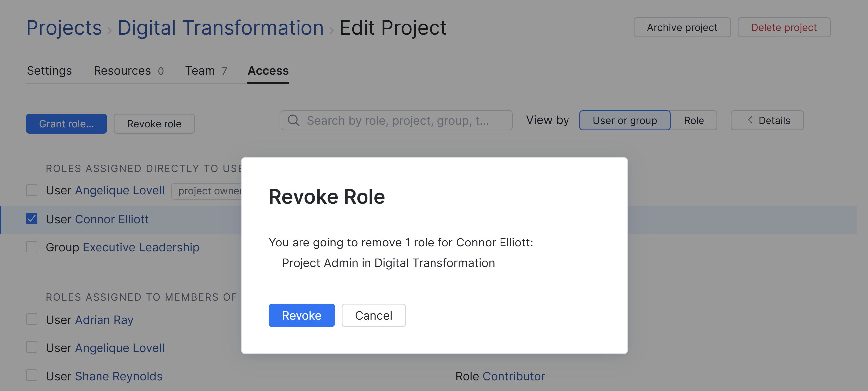Open Digital Transformation breadcrumb link
868x391 pixels.
220,27
